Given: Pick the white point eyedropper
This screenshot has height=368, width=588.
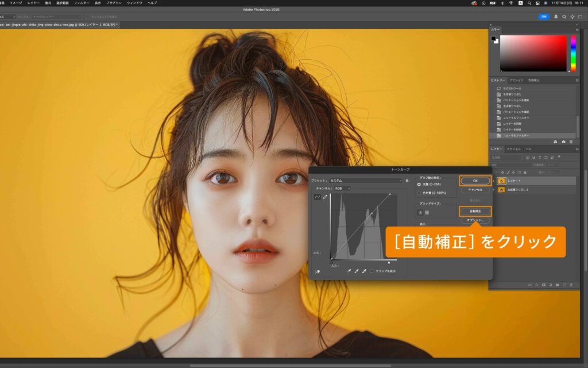Looking at the screenshot, I should (363, 271).
